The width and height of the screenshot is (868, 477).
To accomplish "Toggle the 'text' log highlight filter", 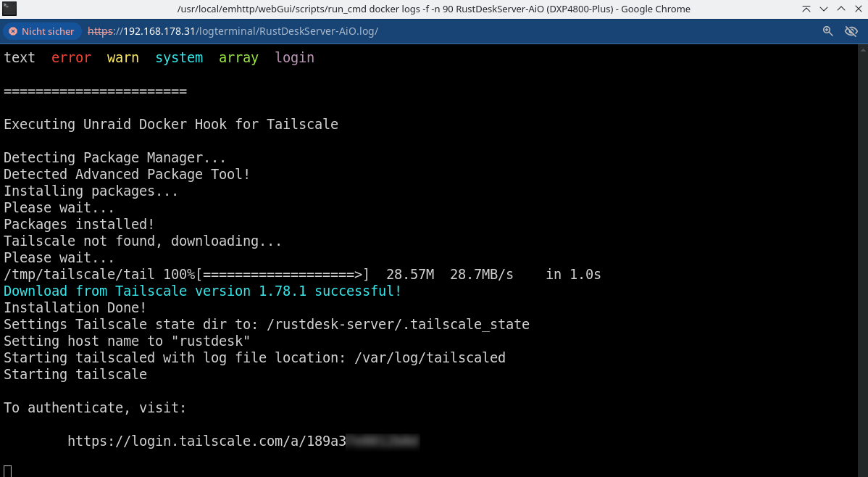I will coord(20,57).
